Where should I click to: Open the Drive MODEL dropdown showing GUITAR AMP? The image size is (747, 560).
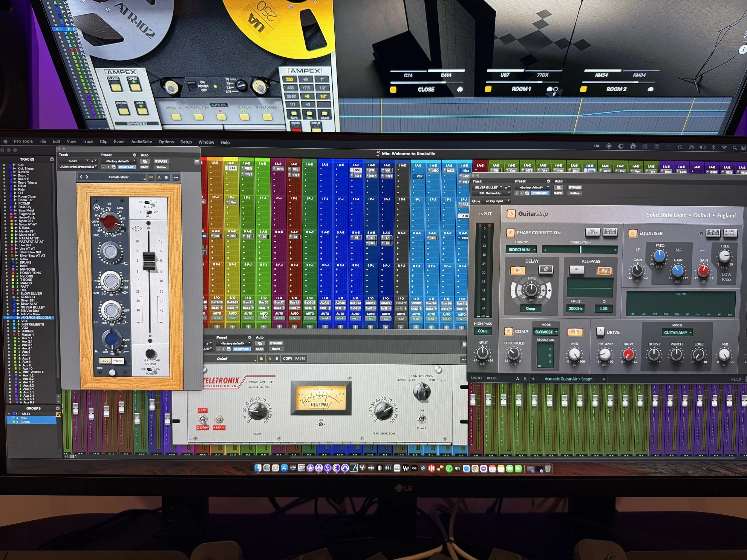point(677,332)
